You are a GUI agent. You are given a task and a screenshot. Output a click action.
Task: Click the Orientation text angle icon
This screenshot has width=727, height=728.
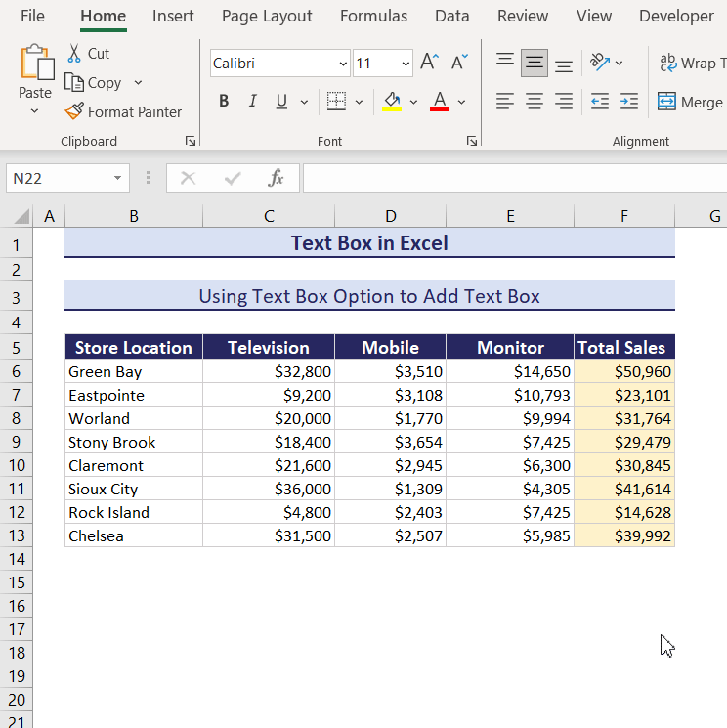(x=600, y=63)
